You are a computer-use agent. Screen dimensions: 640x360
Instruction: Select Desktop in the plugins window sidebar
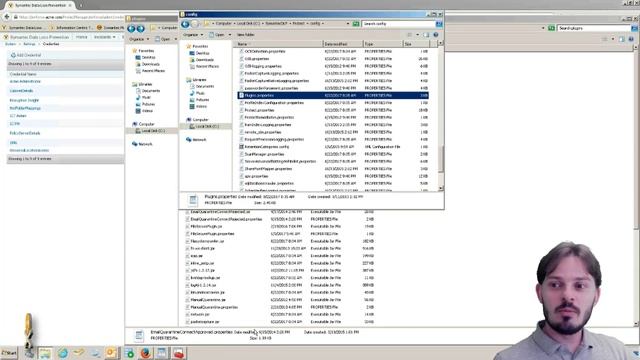click(148, 58)
